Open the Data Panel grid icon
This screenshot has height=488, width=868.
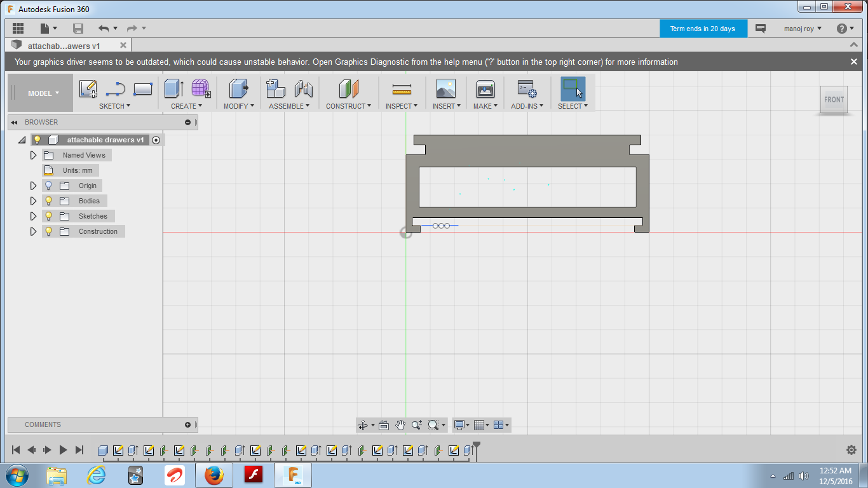coord(18,28)
